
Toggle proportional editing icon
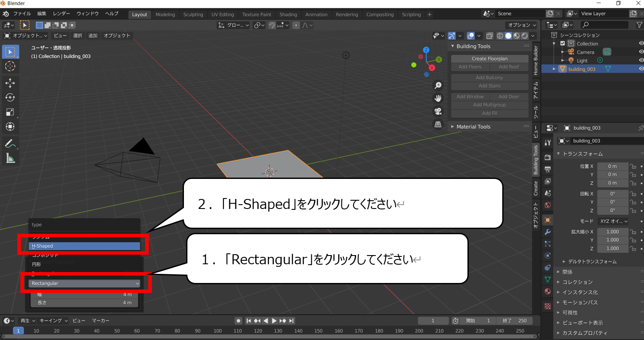click(x=296, y=25)
